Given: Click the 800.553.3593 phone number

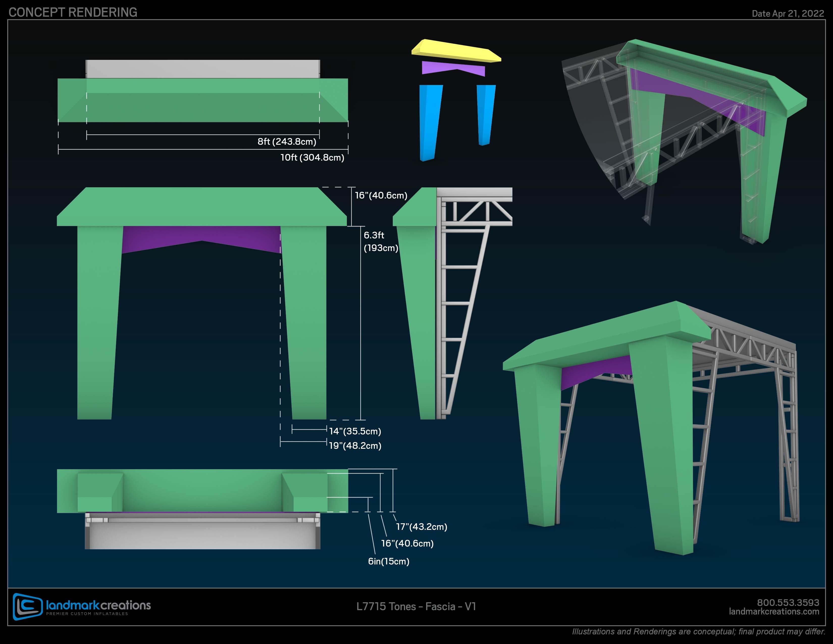Looking at the screenshot, I should [x=788, y=602].
